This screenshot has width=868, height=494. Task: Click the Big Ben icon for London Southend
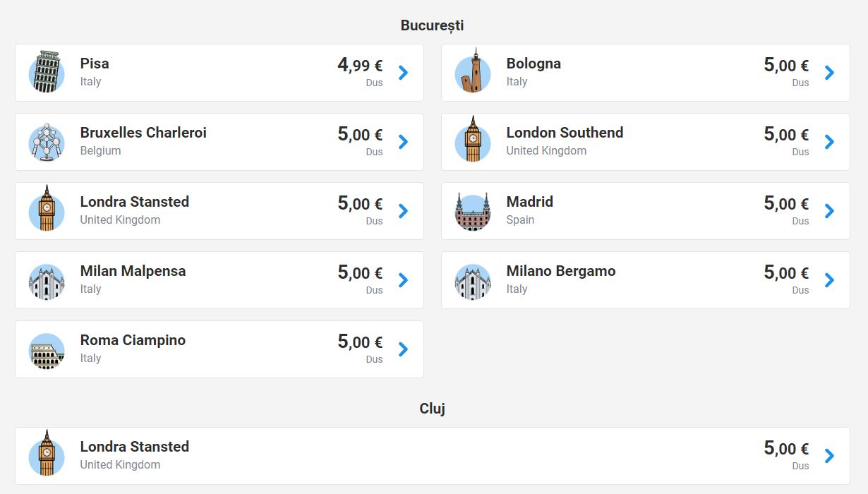click(473, 140)
